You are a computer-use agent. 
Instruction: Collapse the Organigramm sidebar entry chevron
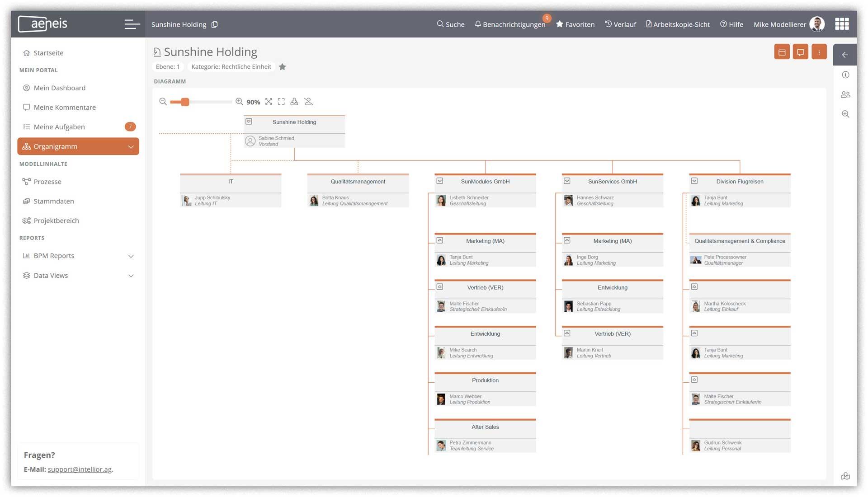(131, 146)
